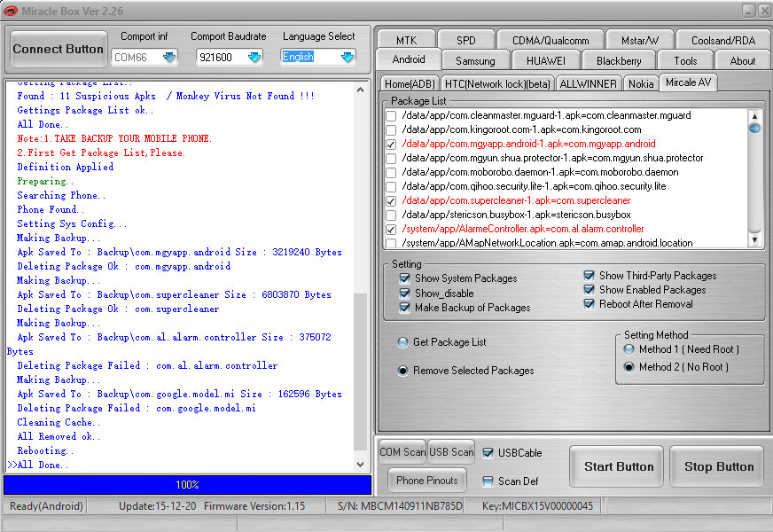Click the Ready(Android) status bar entry
773x532 pixels.
(46, 506)
